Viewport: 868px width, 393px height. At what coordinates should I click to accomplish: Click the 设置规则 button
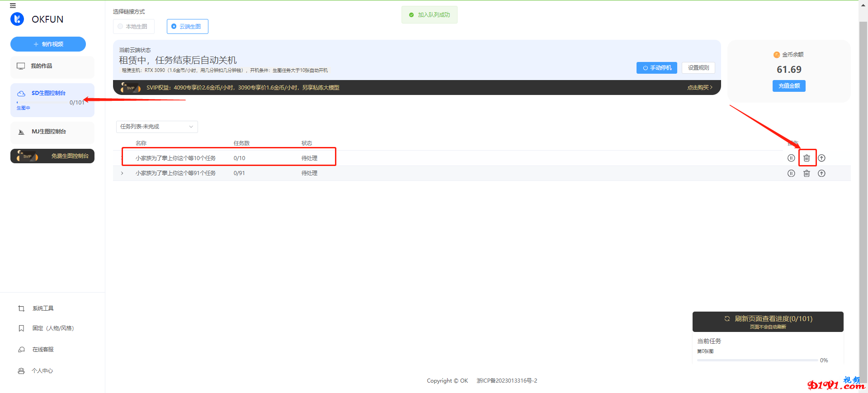[x=698, y=68]
